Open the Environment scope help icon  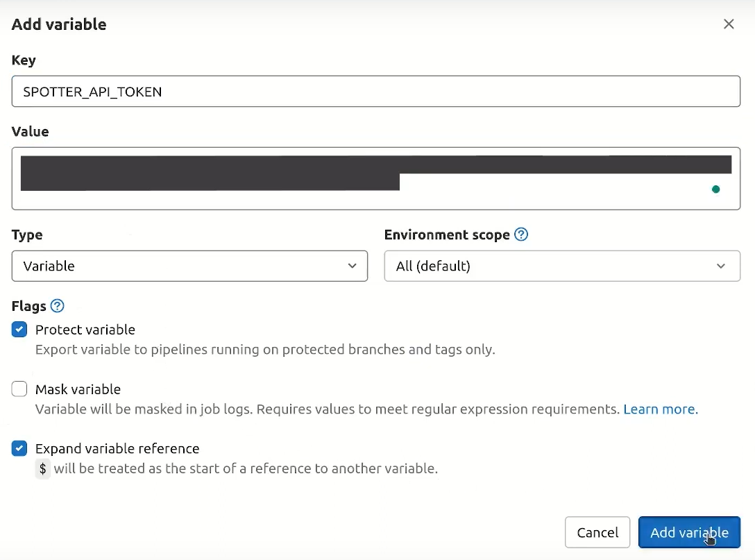click(521, 235)
